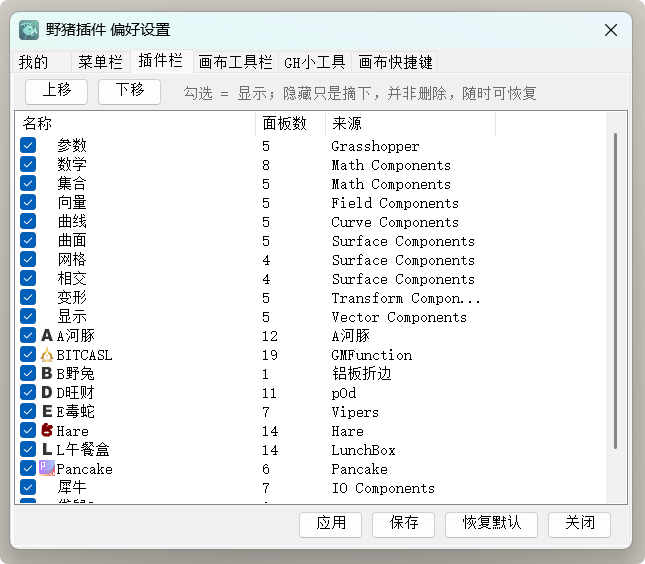Uncheck the 数学 checkbox
This screenshot has height=564, width=645.
(x=28, y=165)
